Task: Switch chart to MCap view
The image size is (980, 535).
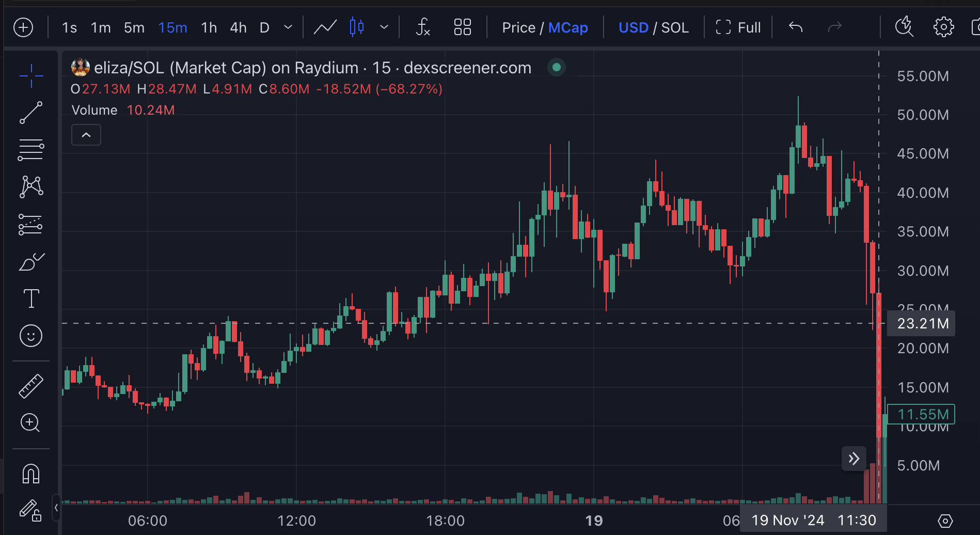Action: 568,27
